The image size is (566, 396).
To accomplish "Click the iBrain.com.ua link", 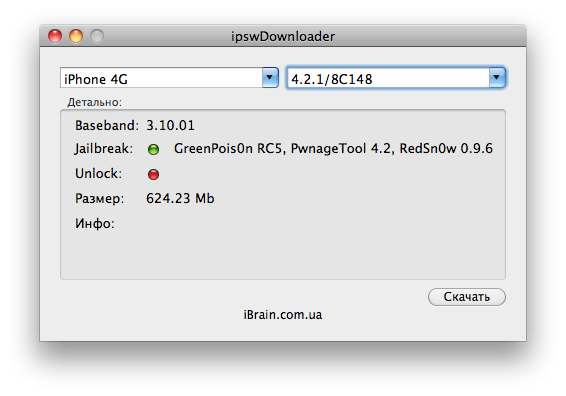I will pyautogui.click(x=283, y=315).
